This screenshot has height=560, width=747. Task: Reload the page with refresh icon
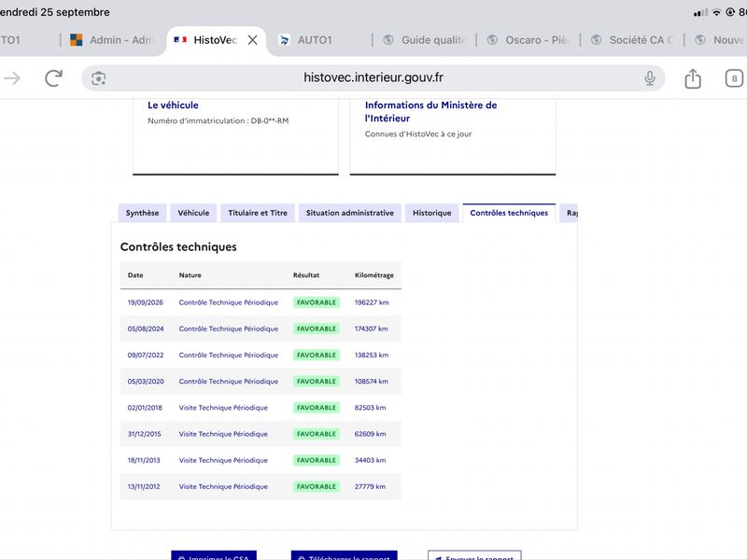(53, 78)
